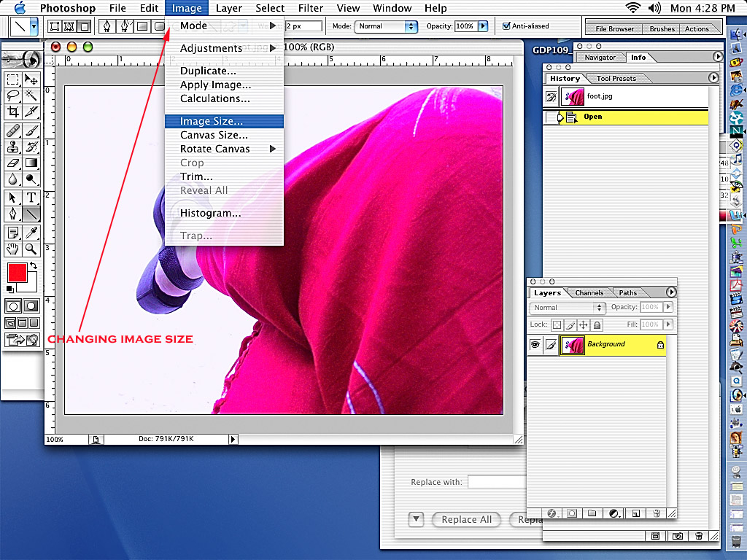Uncheck the Anti-aliased checkbox
The image size is (747, 560).
[x=507, y=26]
